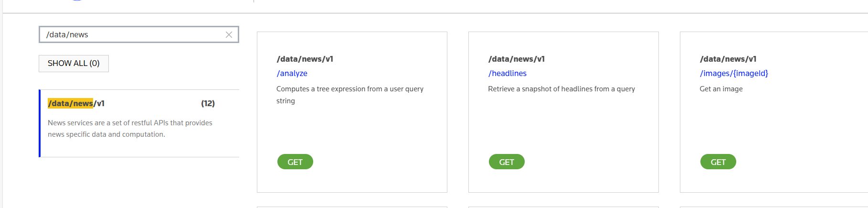Open the /images/{imageId} endpoint link
868x208 pixels.
pyautogui.click(x=734, y=73)
